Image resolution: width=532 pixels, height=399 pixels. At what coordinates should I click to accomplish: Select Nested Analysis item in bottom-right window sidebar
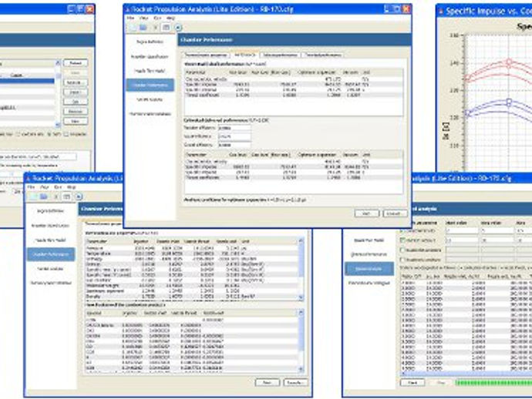pyautogui.click(x=369, y=269)
